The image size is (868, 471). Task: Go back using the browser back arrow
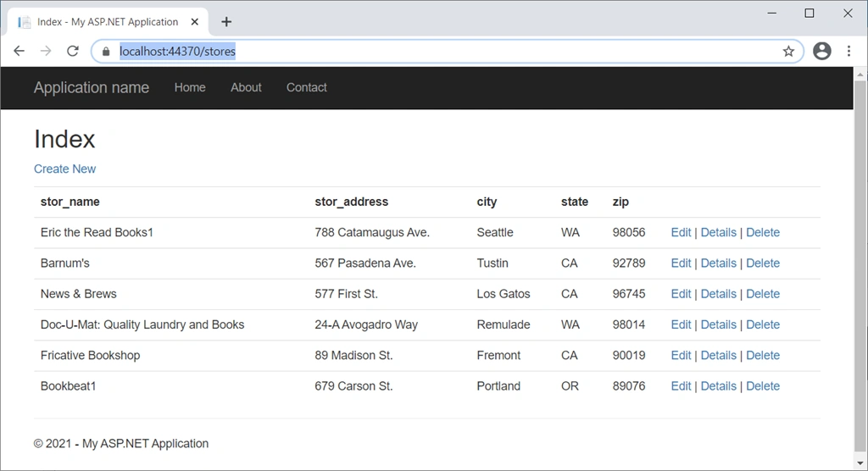click(19, 51)
